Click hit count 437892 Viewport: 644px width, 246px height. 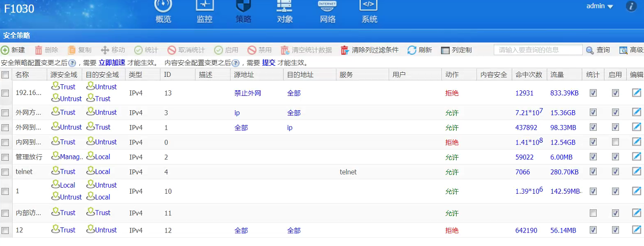pyautogui.click(x=526, y=127)
